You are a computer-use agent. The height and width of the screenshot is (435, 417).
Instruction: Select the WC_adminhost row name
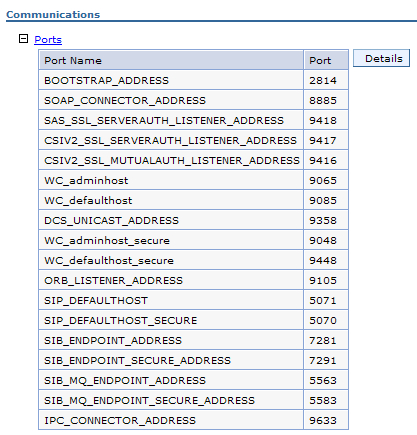pyautogui.click(x=86, y=180)
